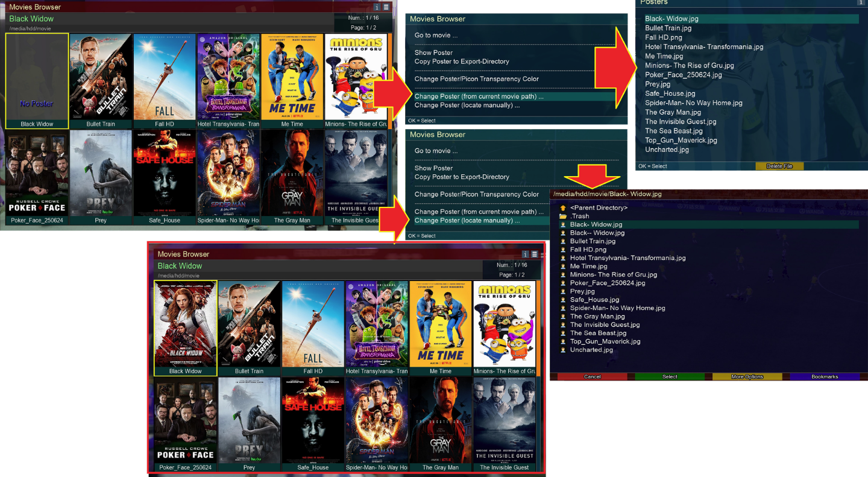Screen dimensions: 868x477
Task: Click the file icon beside Safe_House.jpg in file browser
Action: pyautogui.click(x=563, y=300)
